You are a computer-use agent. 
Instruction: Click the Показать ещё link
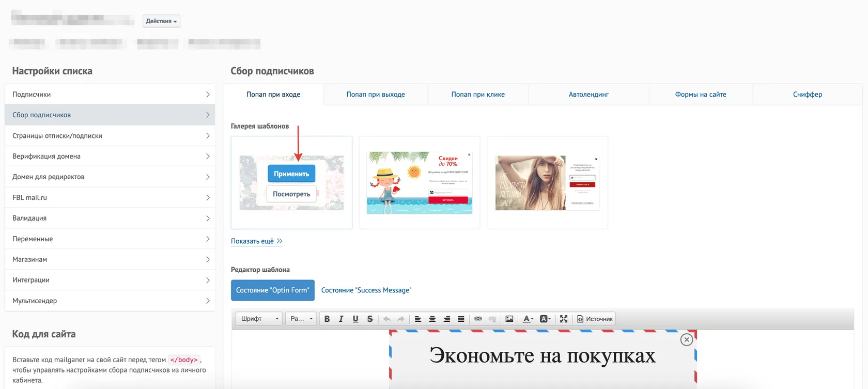tap(257, 241)
